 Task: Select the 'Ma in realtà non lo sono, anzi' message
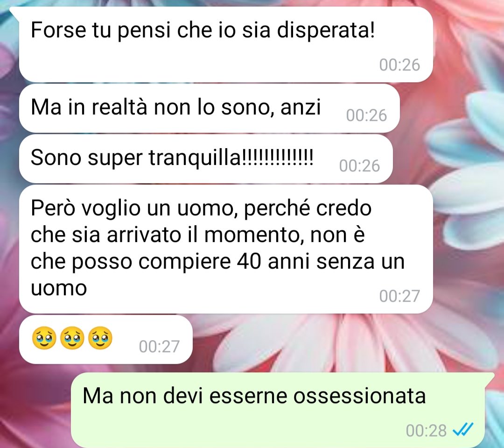point(209,108)
